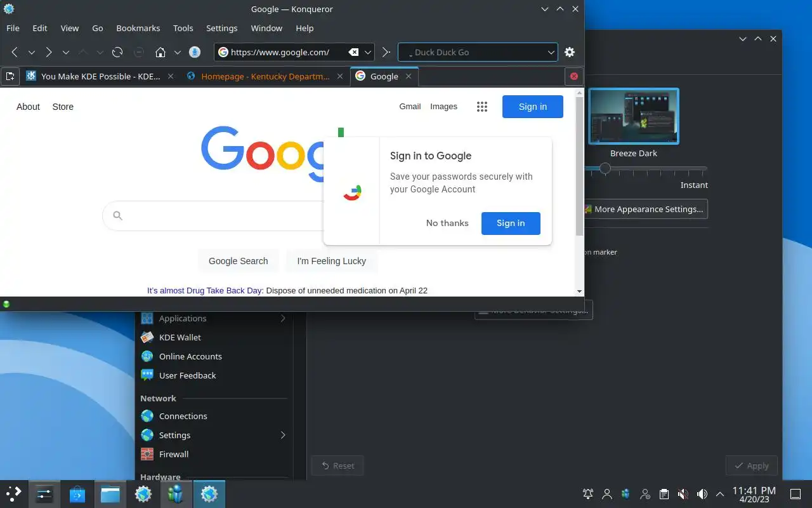This screenshot has width=812, height=508.
Task: Click the Google Search button
Action: [x=239, y=260]
